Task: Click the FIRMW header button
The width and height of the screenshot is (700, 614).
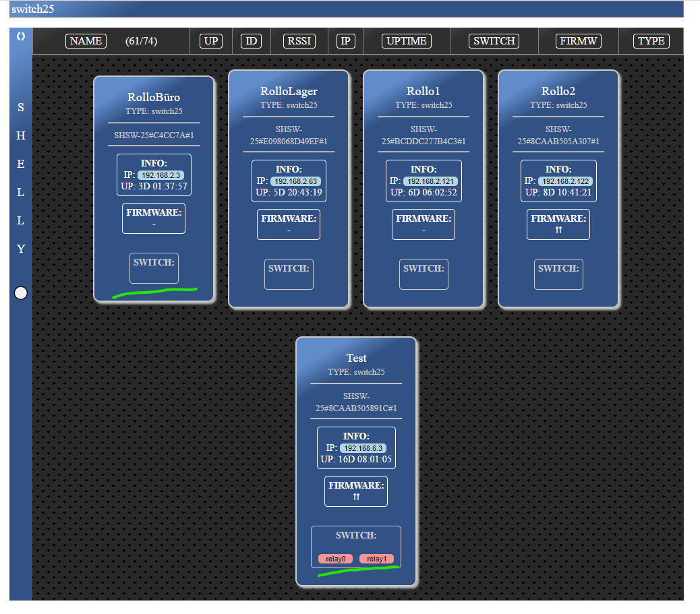Action: [x=578, y=41]
